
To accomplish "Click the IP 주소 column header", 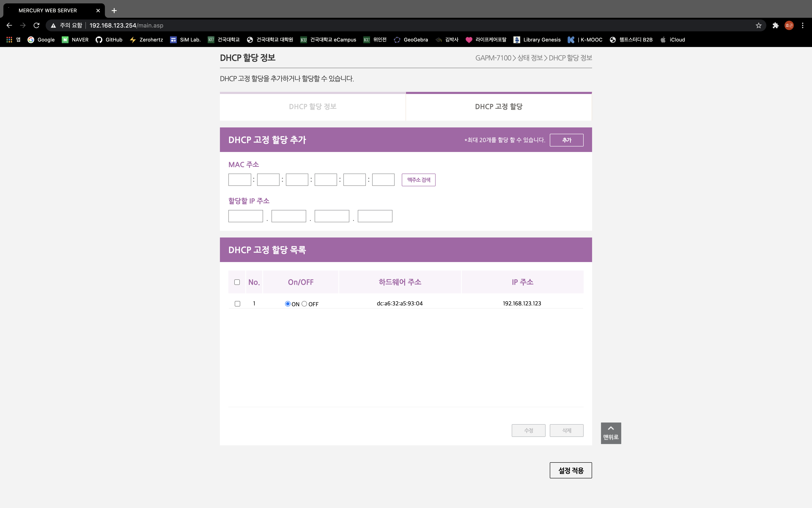I will 523,282.
